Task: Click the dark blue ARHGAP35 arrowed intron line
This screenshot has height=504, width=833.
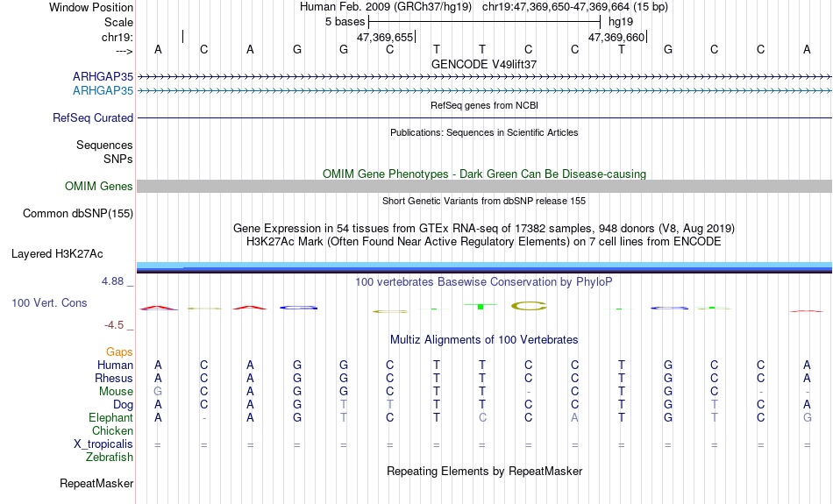Action: click(x=485, y=77)
